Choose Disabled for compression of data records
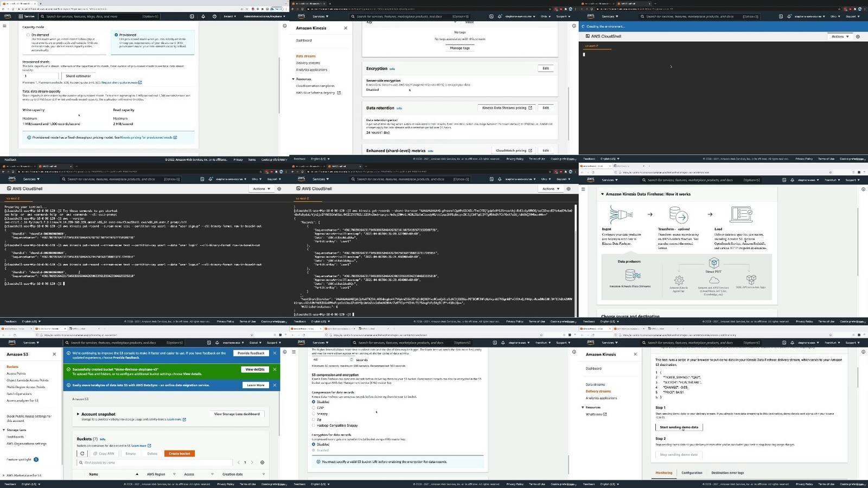The width and height of the screenshot is (868, 488). tap(314, 402)
